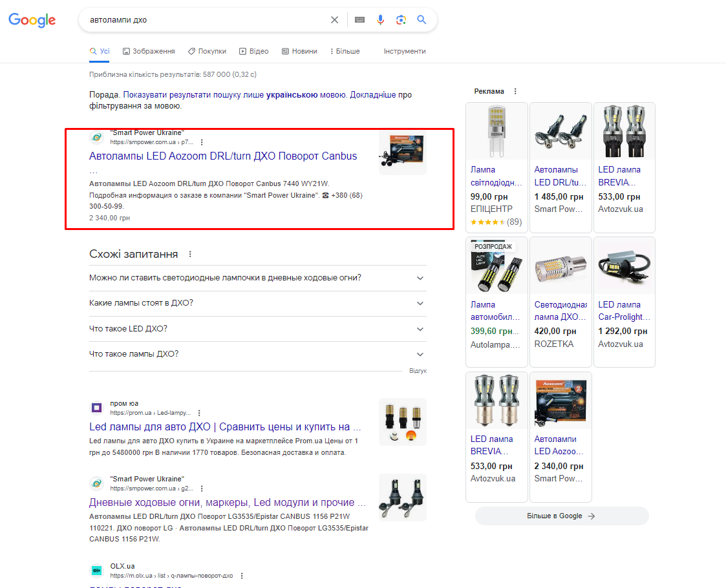This screenshot has height=588, width=726.
Task: Click the OLX.ua favicon icon
Action: [96, 571]
